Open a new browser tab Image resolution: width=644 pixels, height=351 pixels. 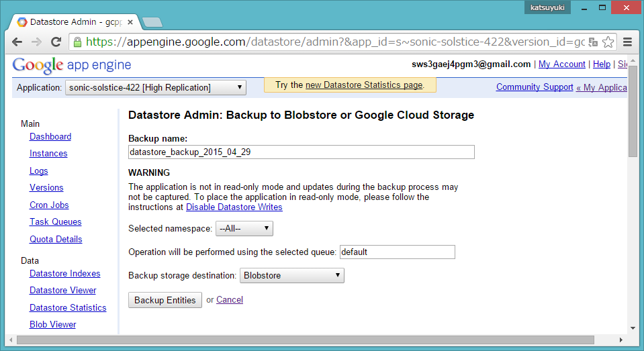[152, 22]
